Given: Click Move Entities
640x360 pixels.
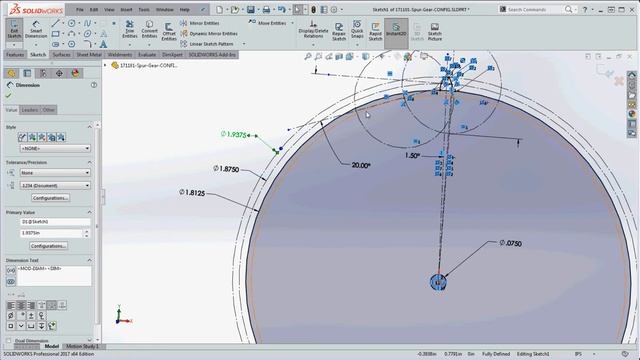Looking at the screenshot, I should (268, 23).
